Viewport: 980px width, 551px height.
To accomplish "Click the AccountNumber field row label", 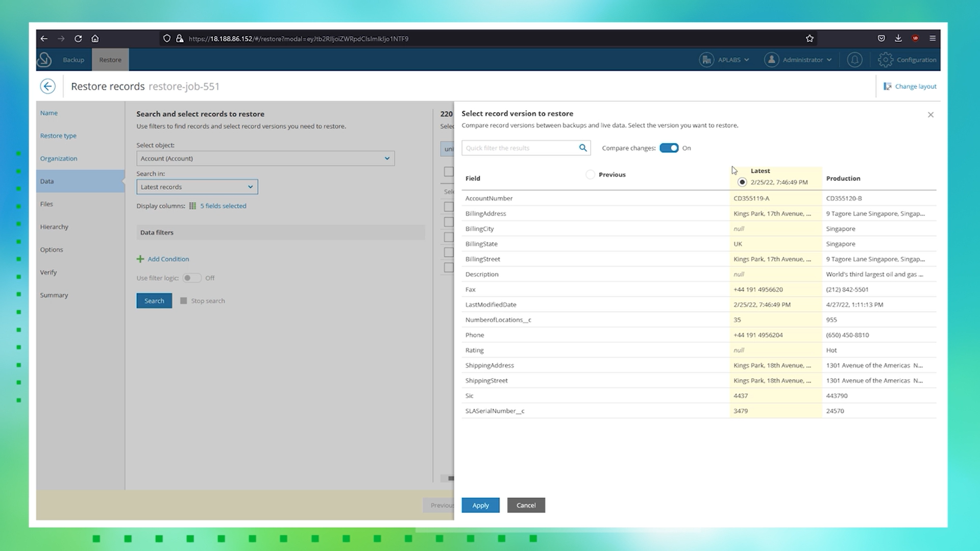I will (488, 198).
